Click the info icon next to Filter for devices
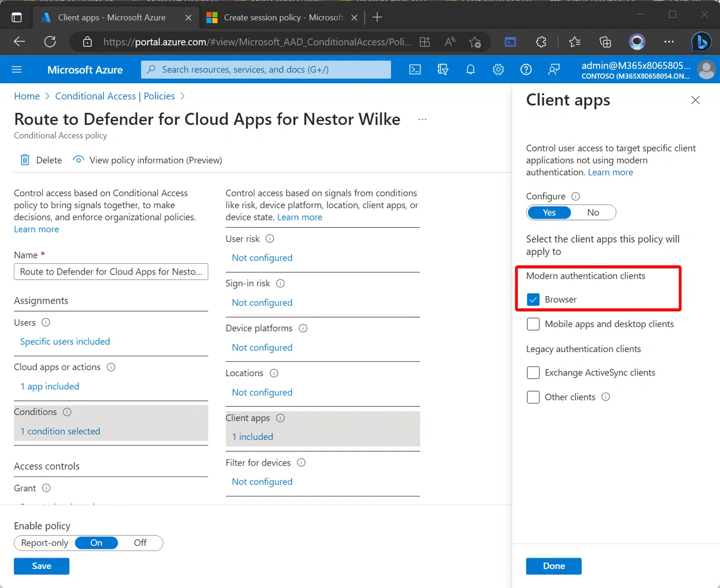The height and width of the screenshot is (588, 720). click(301, 463)
